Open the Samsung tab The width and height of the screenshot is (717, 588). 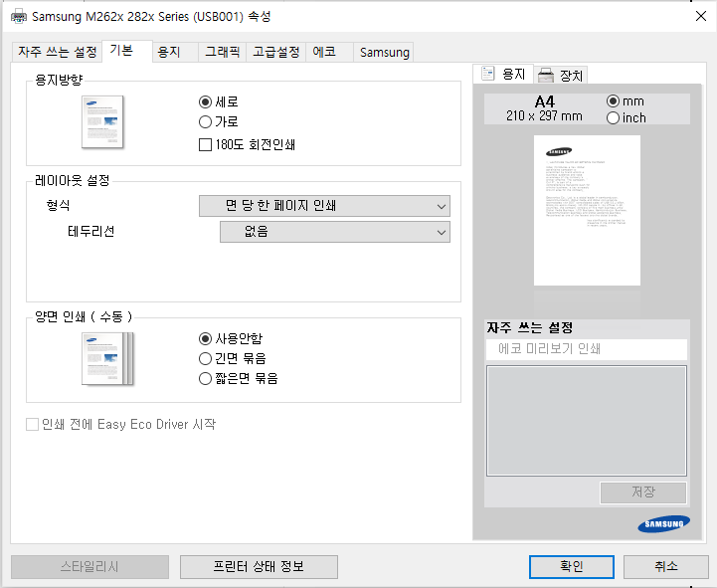(x=384, y=52)
